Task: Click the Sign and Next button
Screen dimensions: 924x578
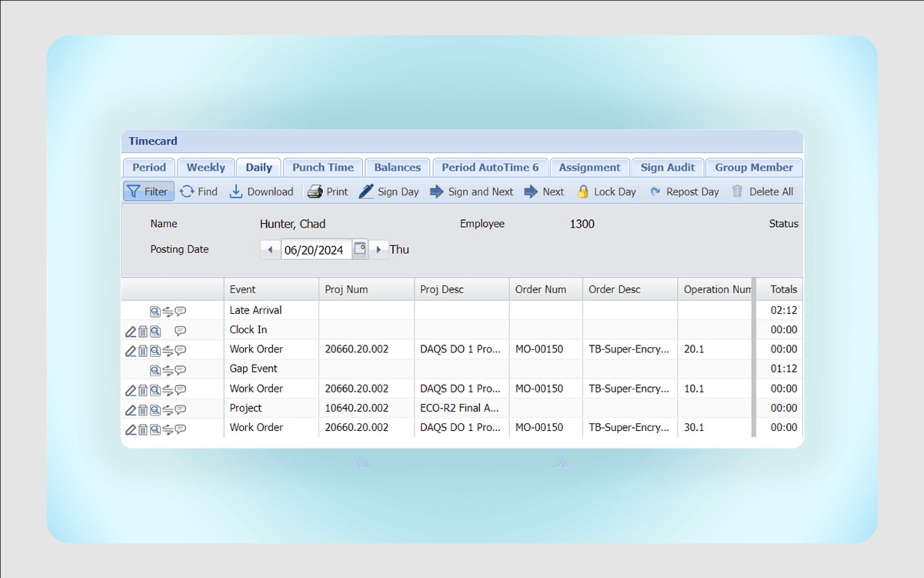Action: [471, 191]
